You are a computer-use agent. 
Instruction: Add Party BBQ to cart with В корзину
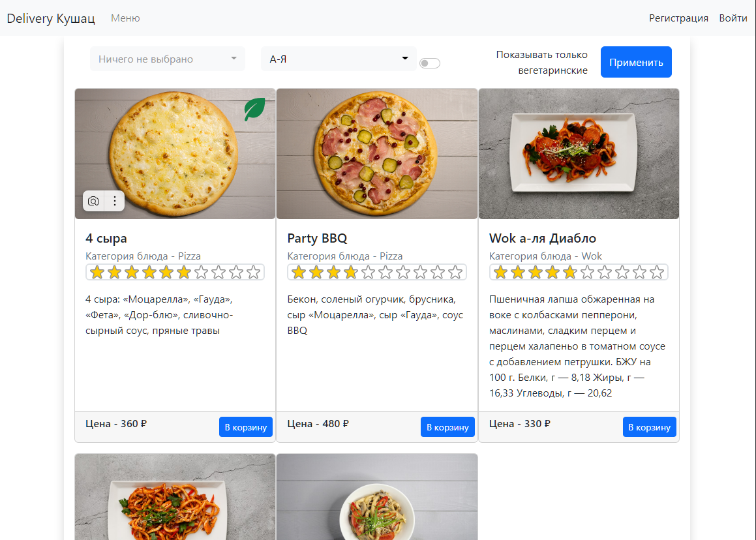click(447, 427)
